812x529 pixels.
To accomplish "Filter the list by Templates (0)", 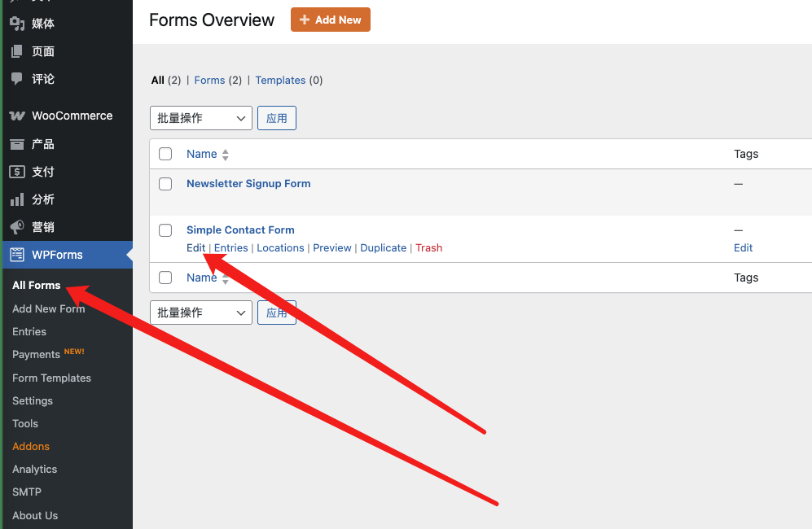I will [289, 81].
